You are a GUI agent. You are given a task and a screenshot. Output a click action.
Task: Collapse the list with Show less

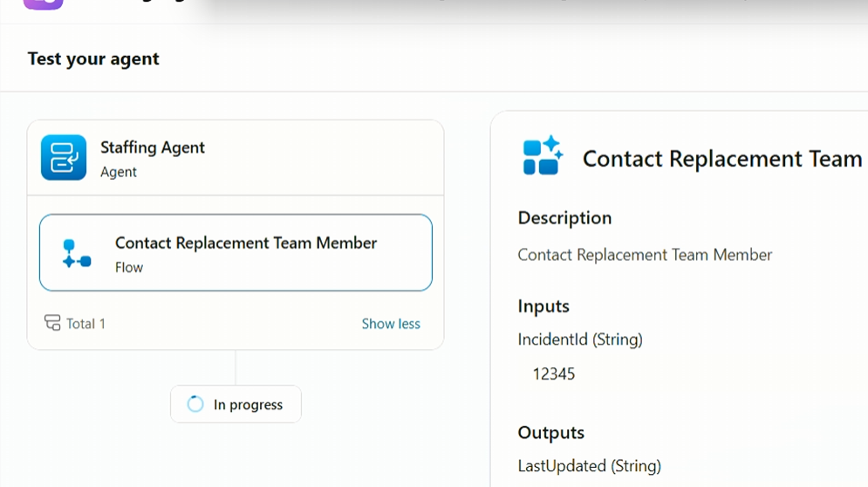click(391, 324)
